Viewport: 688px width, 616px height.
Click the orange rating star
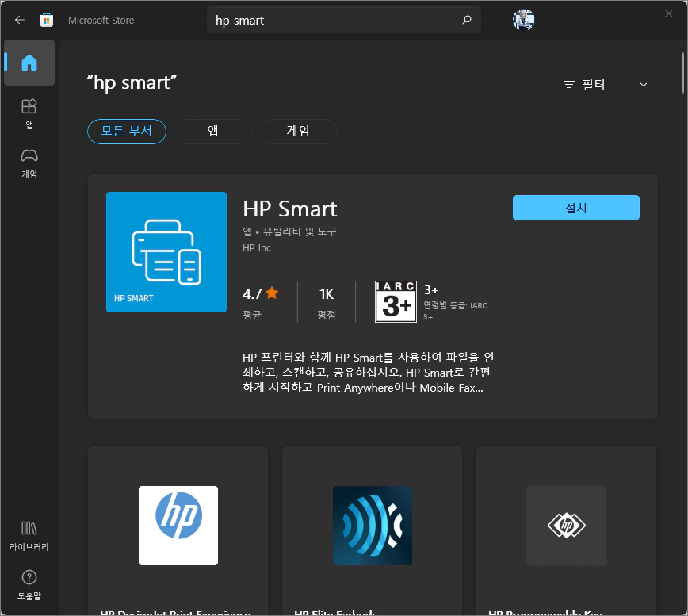click(x=272, y=293)
